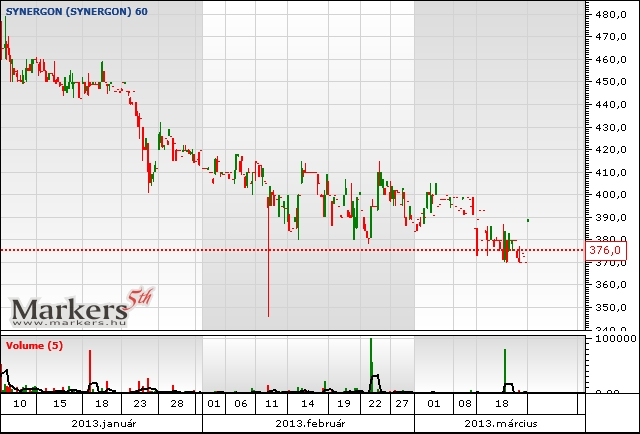Click date label 18 in január
The width and height of the screenshot is (640, 434).
pos(102,404)
